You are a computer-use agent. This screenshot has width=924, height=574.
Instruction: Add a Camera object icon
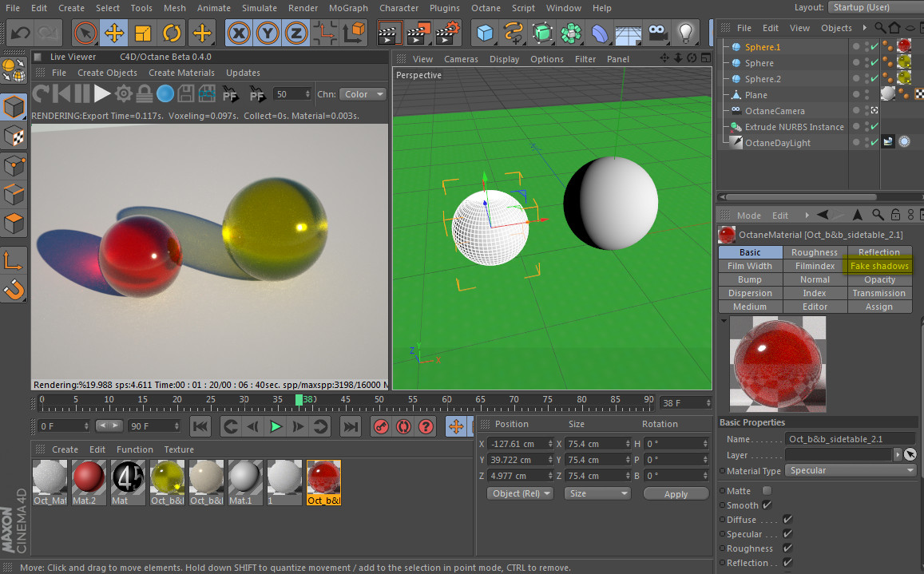657,33
